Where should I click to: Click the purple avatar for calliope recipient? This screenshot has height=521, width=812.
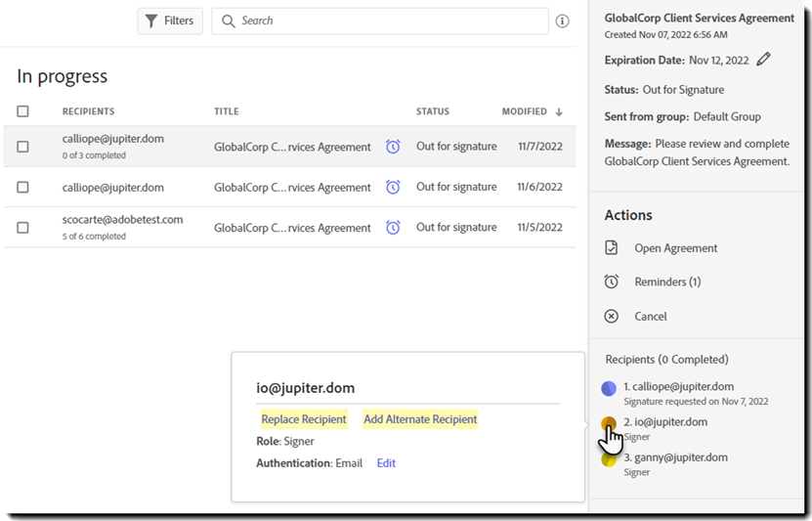(x=609, y=388)
